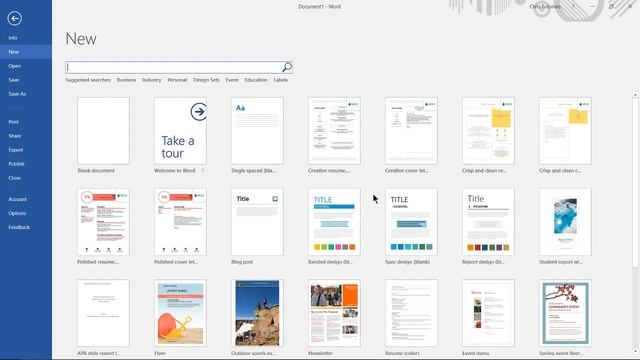
Task: Pick the Banded design template
Action: pos(334,222)
